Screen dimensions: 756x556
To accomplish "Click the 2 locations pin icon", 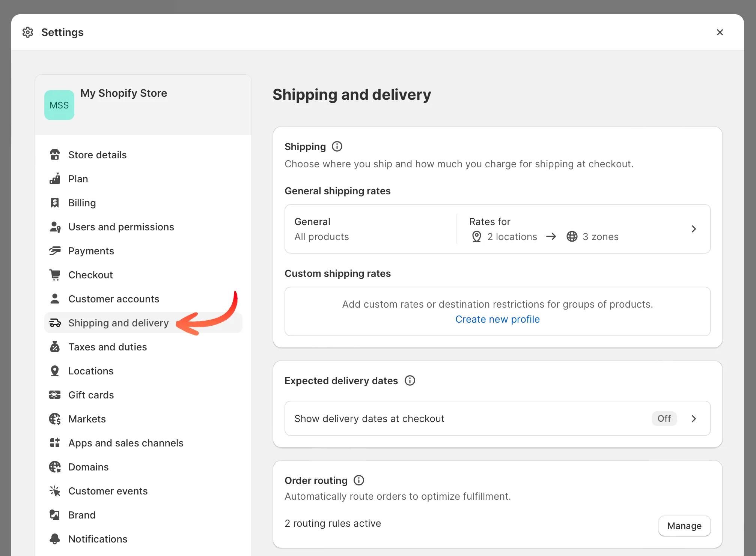I will pos(477,236).
